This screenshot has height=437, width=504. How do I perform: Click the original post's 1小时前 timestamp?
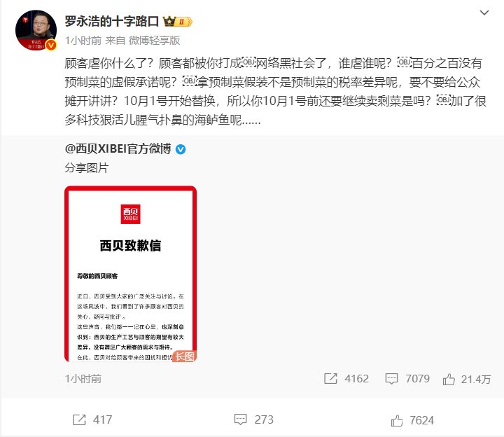[x=83, y=379]
